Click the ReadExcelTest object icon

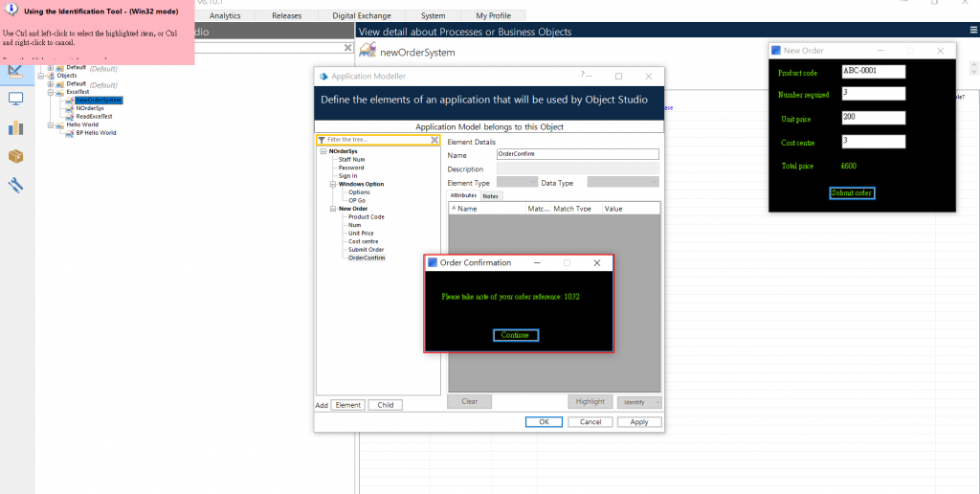pos(70,116)
